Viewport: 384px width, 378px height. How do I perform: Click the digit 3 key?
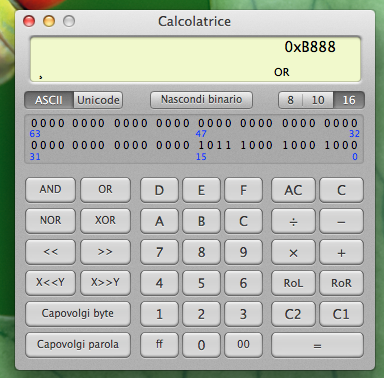coord(243,314)
